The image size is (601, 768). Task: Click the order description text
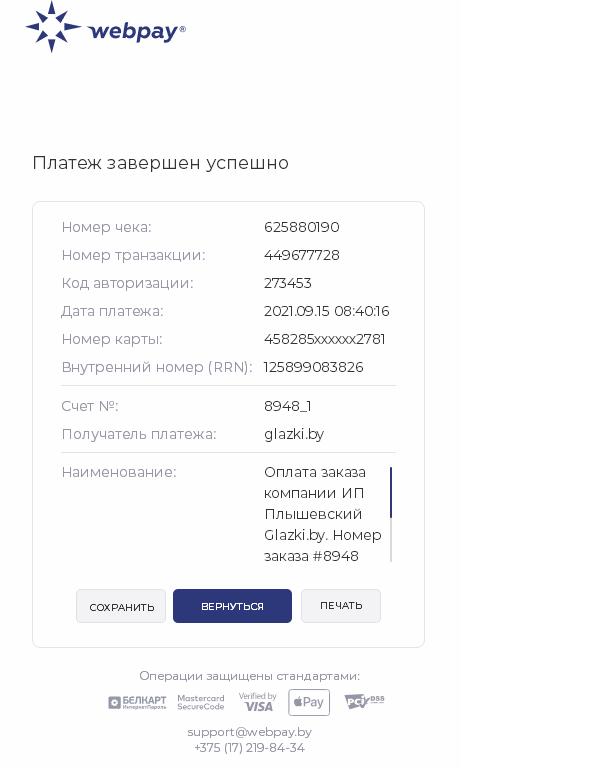click(315, 514)
